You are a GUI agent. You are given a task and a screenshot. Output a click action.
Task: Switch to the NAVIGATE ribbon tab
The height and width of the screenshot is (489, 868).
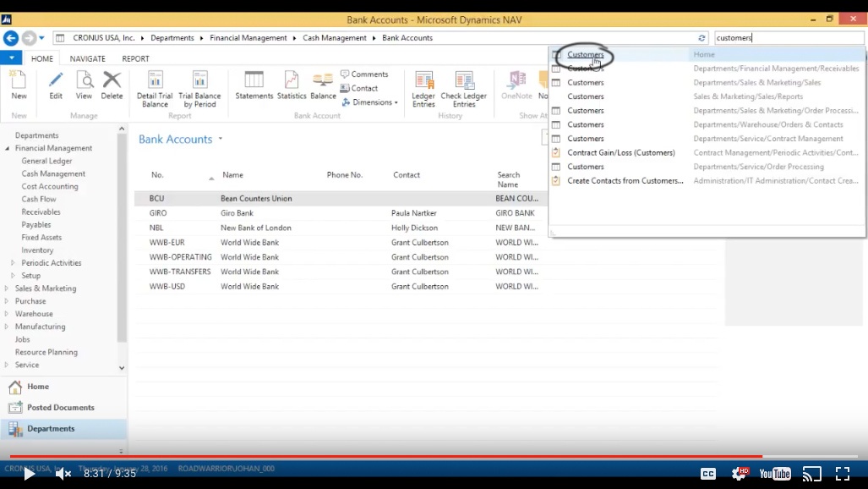pyautogui.click(x=87, y=58)
